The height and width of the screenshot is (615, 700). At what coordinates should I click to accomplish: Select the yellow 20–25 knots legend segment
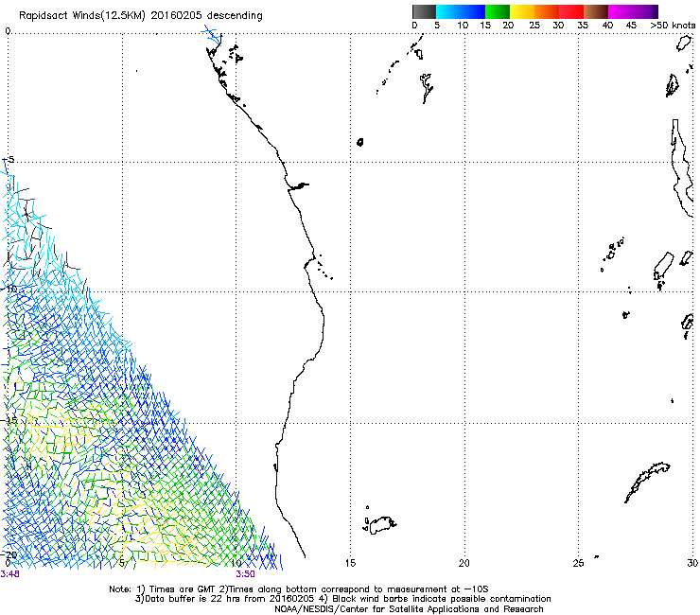522,11
